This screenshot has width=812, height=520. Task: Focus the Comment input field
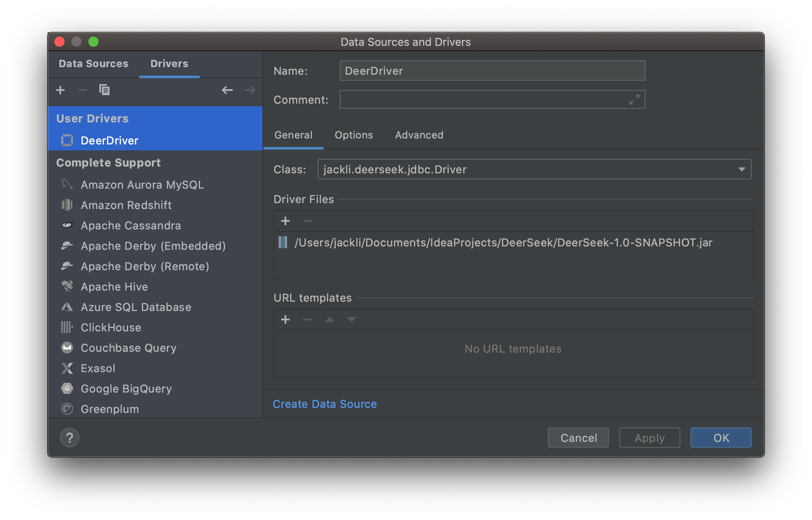[x=493, y=99]
